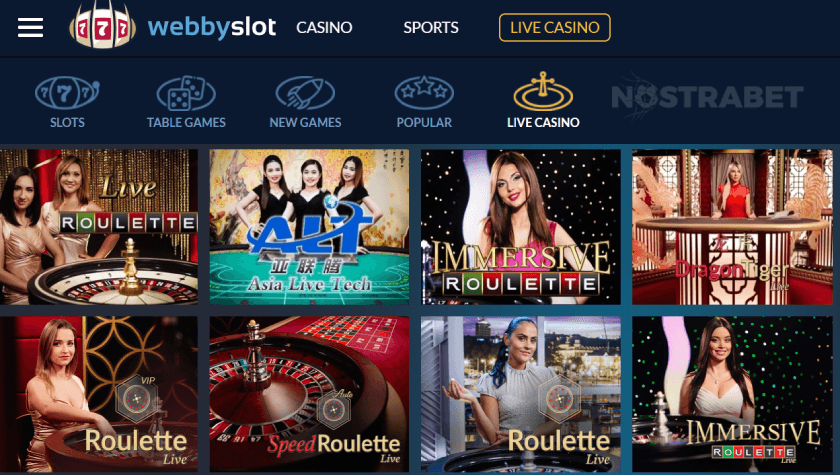
Task: Click the Nostrabet watermark logo
Action: click(707, 96)
